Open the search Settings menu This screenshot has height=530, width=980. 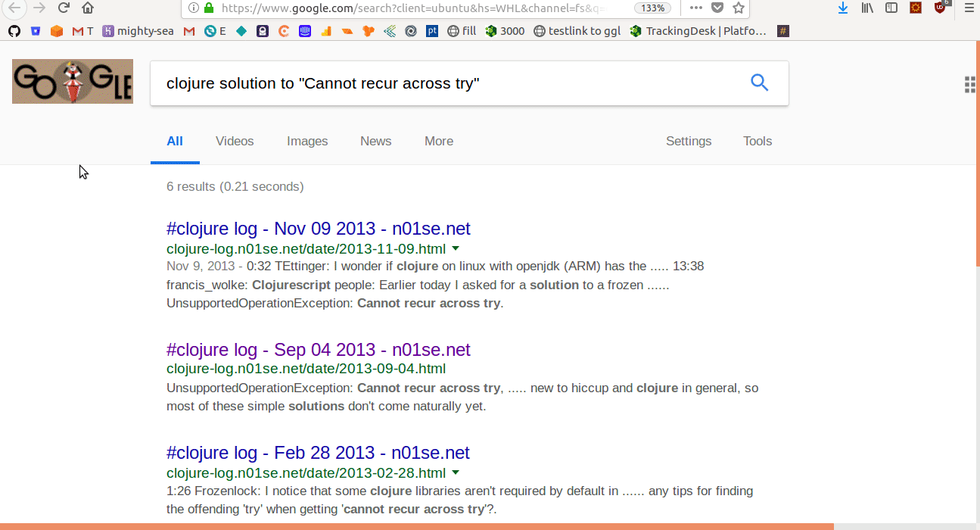point(689,142)
